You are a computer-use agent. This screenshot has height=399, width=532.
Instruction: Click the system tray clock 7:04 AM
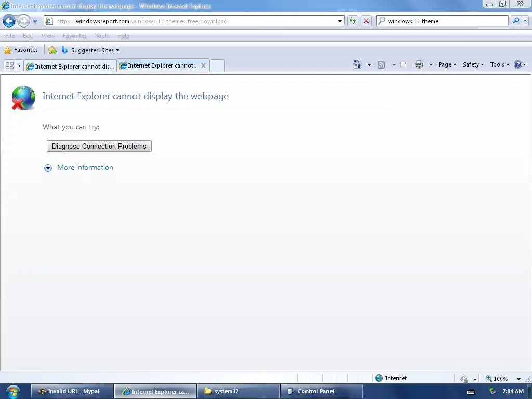(x=513, y=392)
